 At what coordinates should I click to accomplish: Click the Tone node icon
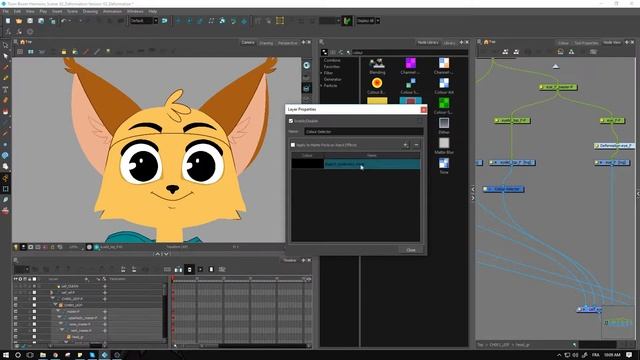point(444,163)
